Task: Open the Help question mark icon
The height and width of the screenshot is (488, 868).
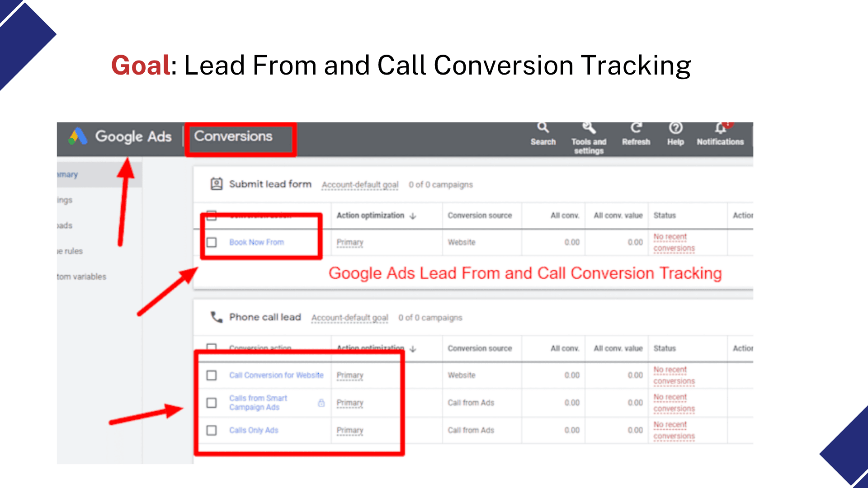Action: click(675, 128)
